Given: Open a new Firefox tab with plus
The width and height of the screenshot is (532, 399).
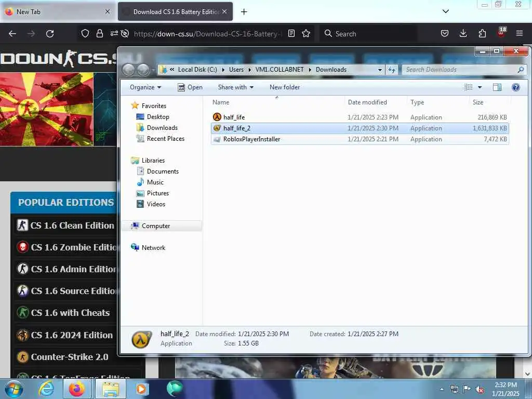Looking at the screenshot, I should coord(244,12).
